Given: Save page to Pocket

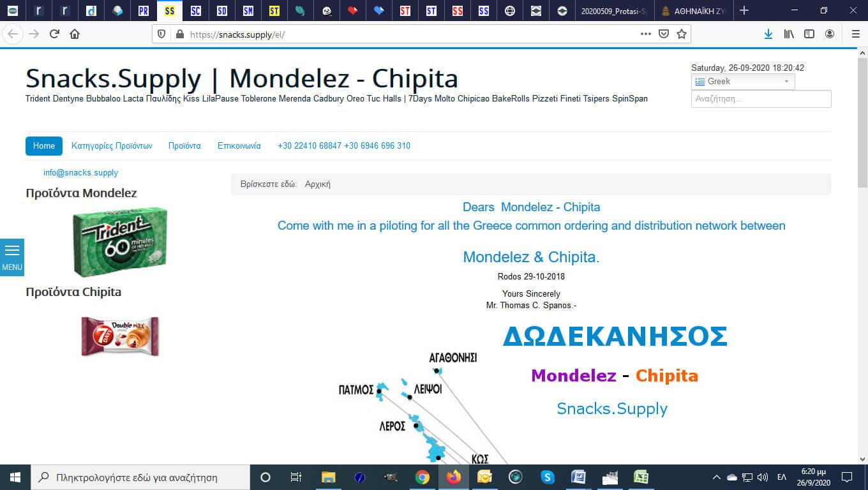Looking at the screenshot, I should [x=664, y=34].
